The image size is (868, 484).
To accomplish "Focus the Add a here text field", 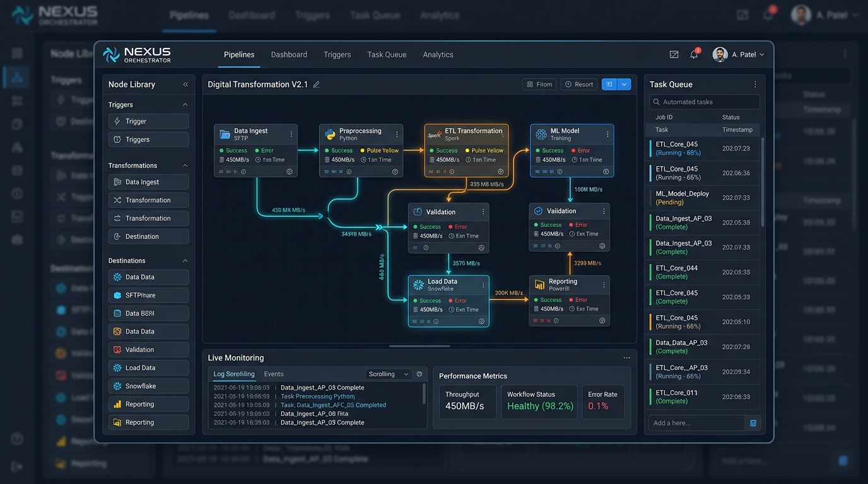I will pyautogui.click(x=696, y=423).
